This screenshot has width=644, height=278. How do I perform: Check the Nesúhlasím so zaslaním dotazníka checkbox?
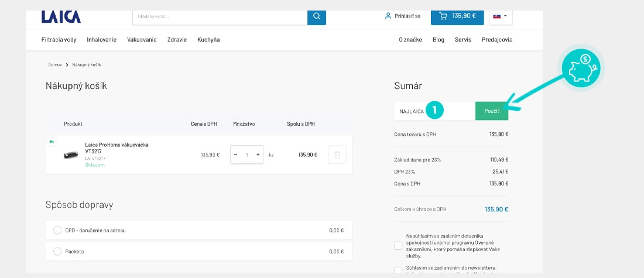[398, 246]
